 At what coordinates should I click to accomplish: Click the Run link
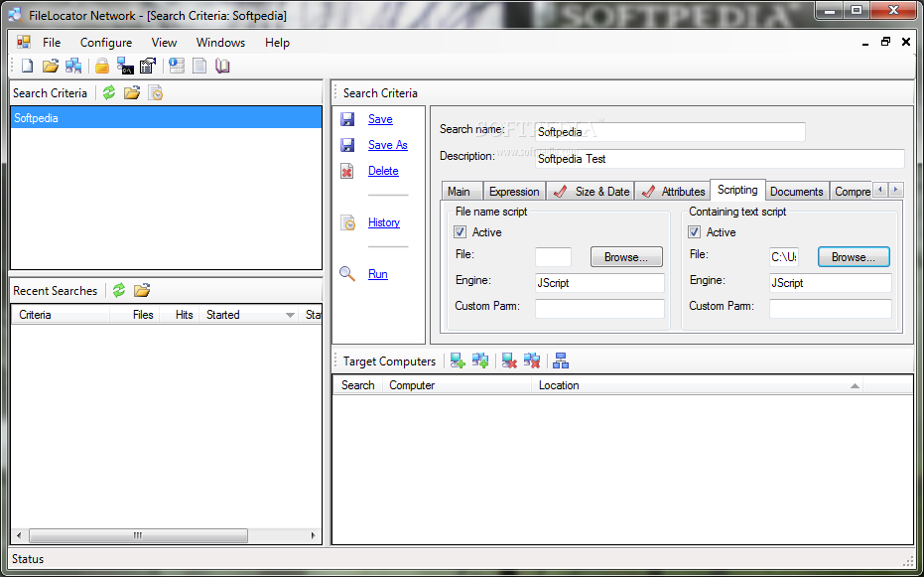click(x=378, y=274)
